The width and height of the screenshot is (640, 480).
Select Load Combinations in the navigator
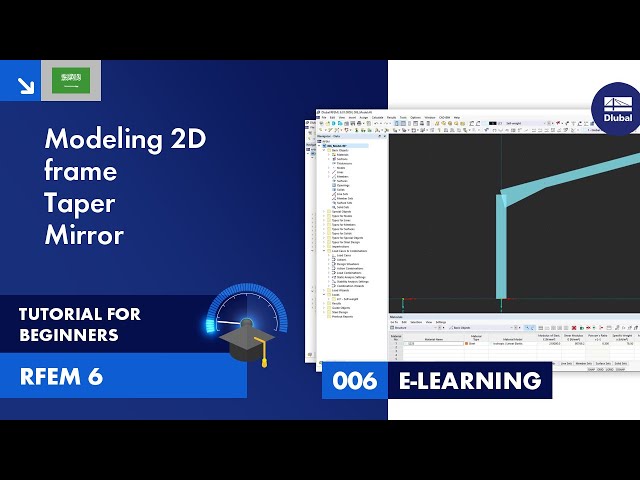tap(349, 273)
